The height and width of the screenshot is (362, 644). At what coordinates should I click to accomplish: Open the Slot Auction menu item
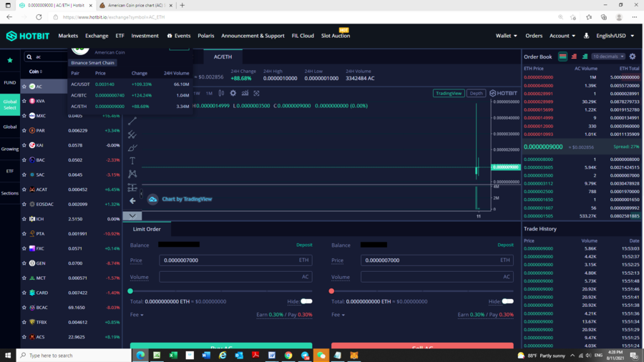tap(335, 36)
